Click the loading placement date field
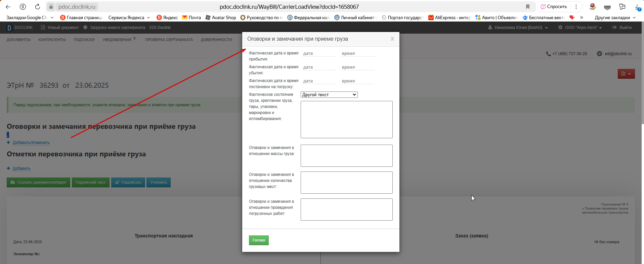644x264 pixels. point(319,81)
